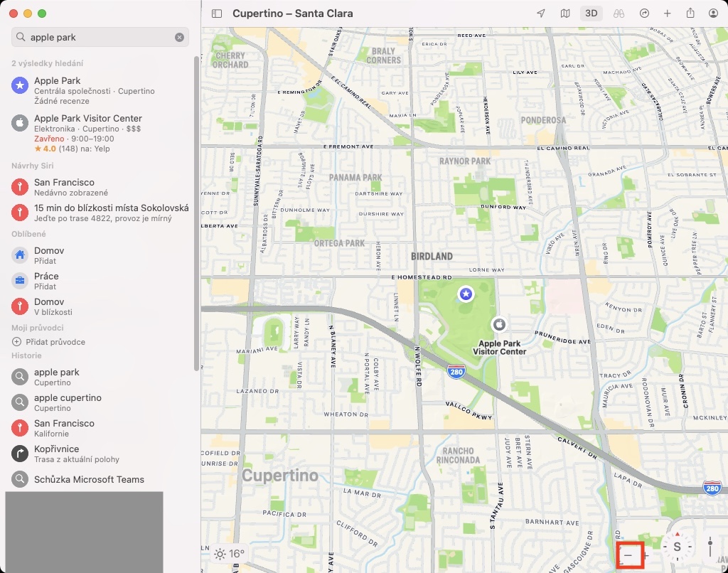Open San Francisco Kalifornie history entry
Viewport: 728px width, 573px height.
pos(100,428)
